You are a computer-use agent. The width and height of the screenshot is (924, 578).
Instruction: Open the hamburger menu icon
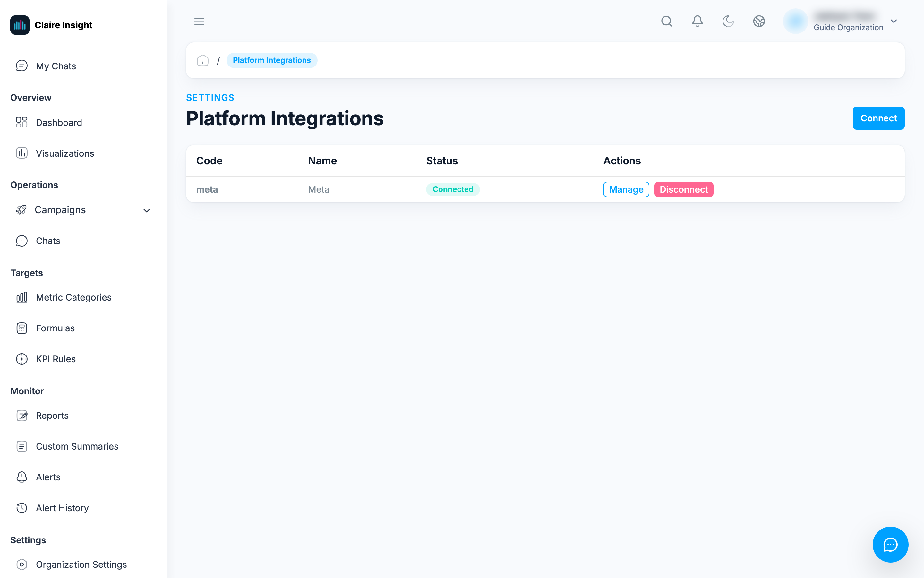(199, 22)
